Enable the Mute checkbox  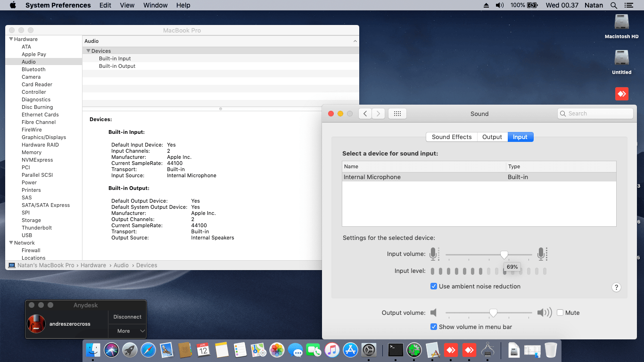click(560, 313)
